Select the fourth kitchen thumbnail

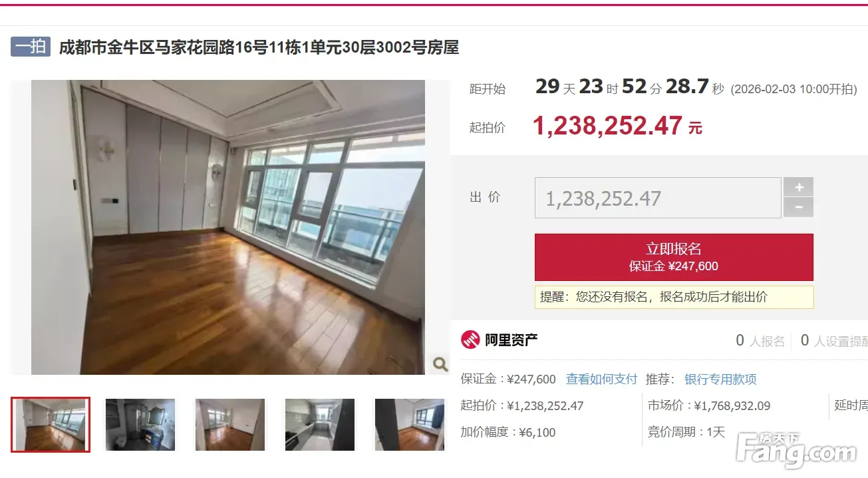(320, 425)
